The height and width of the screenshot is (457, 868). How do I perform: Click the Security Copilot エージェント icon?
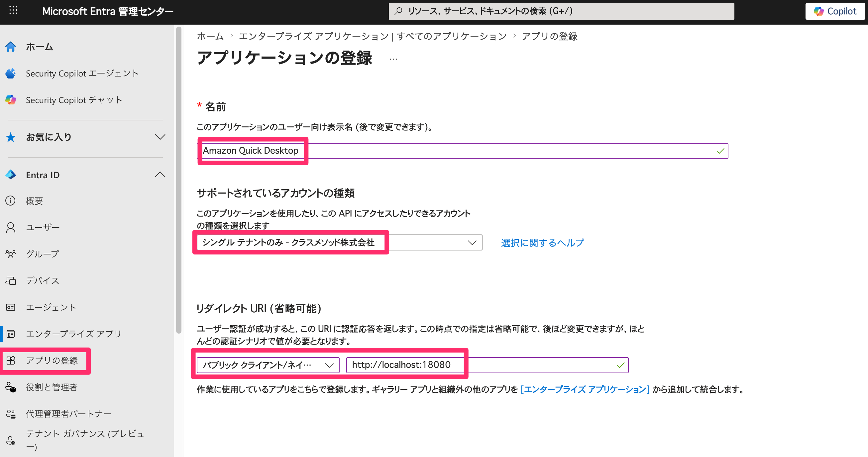11,73
